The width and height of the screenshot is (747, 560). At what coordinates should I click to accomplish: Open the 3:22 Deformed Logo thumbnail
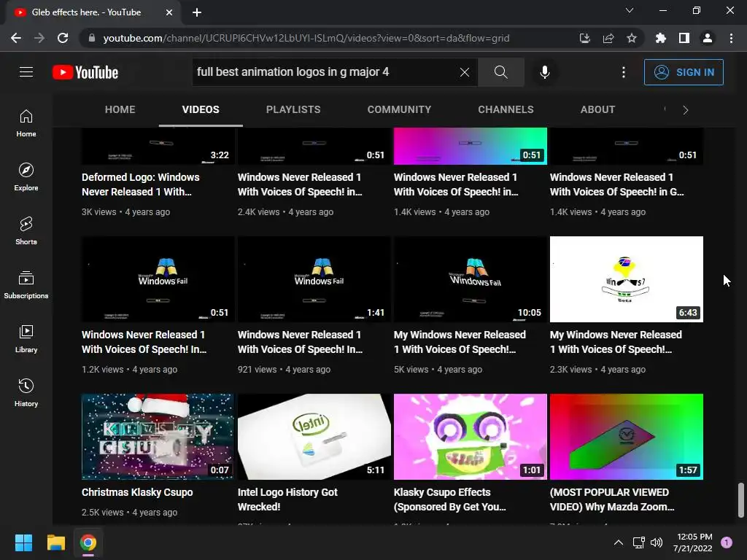click(x=158, y=146)
